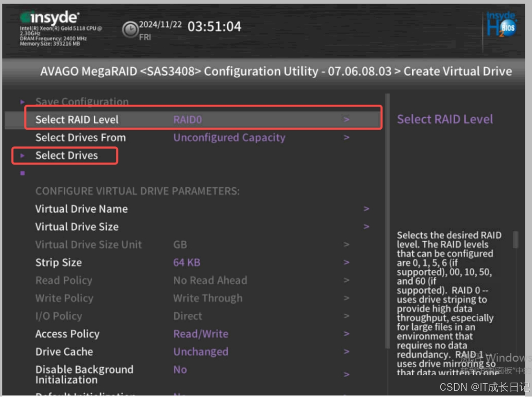Click the CONFIGURE VIRTUAL DRIVE PARAMETERS heading
Screen dimensions: 532x397
137,191
